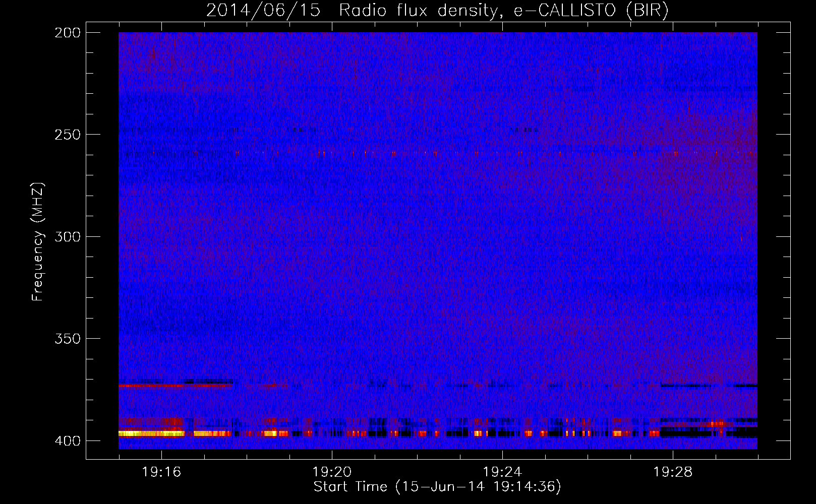
Task: Click the 200 frequency tick label
Action: pyautogui.click(x=68, y=33)
